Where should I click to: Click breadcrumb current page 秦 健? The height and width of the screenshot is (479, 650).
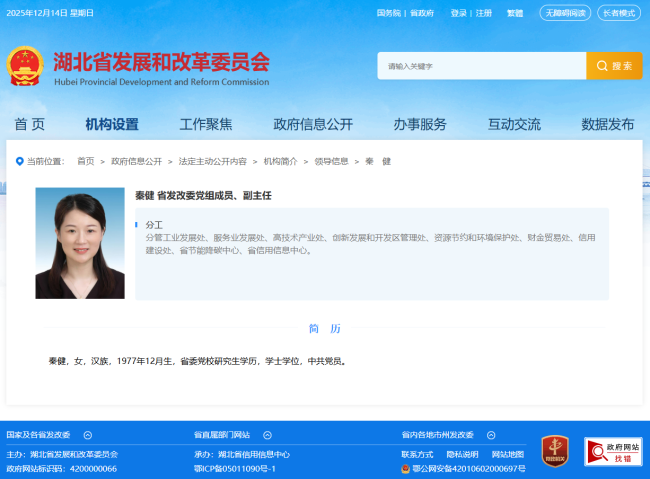point(378,161)
